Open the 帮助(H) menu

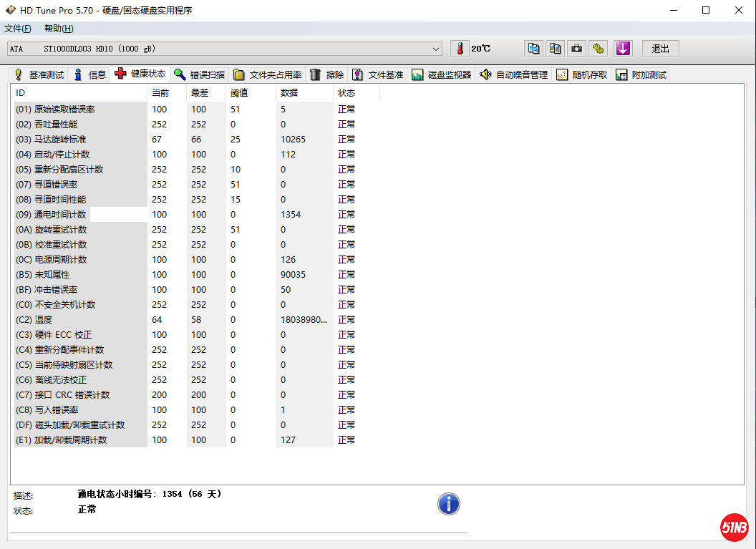tap(59, 29)
